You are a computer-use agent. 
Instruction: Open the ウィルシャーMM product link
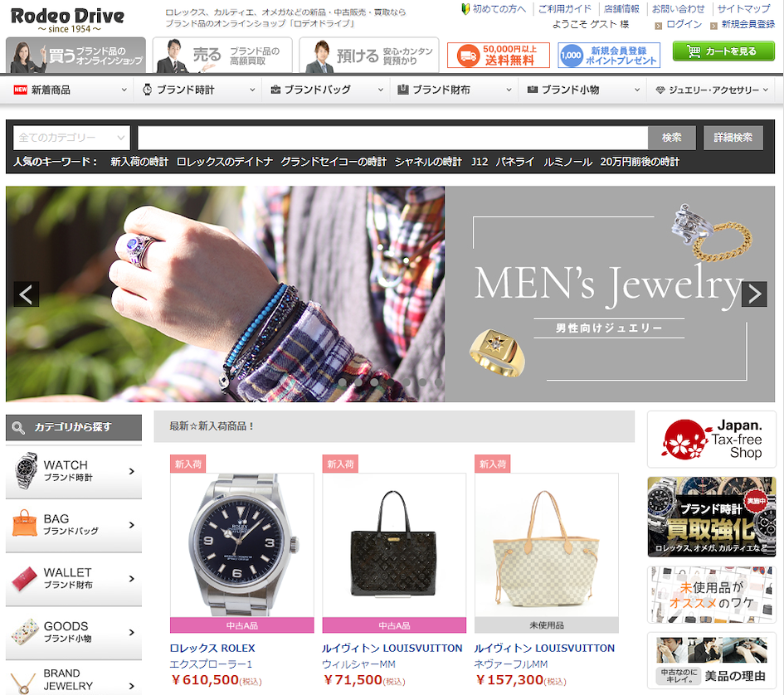[x=358, y=664]
